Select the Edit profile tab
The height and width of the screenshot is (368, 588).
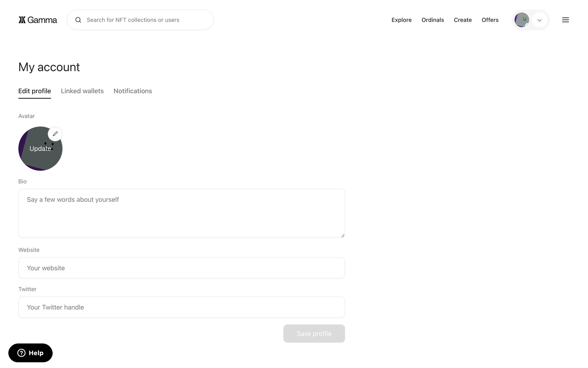click(35, 91)
